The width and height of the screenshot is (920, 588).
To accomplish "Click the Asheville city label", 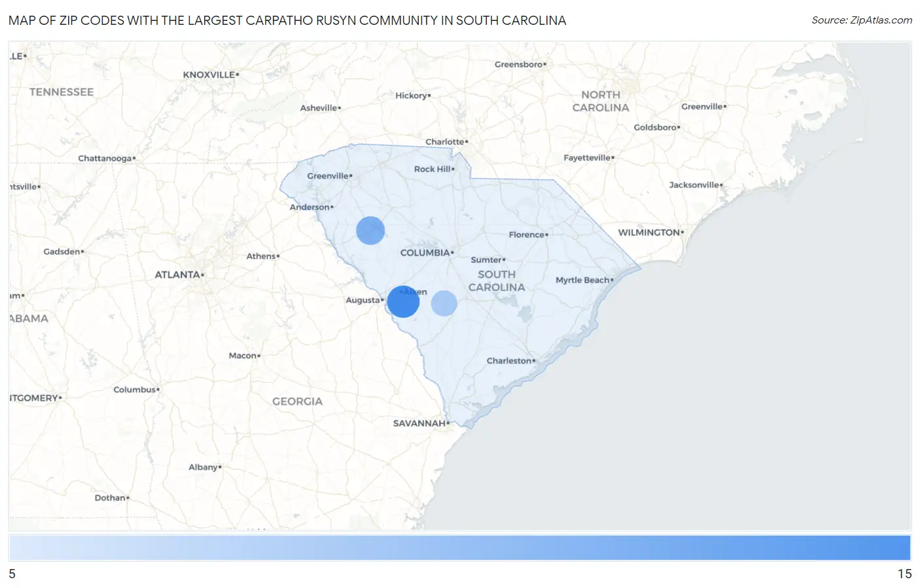I will click(319, 108).
